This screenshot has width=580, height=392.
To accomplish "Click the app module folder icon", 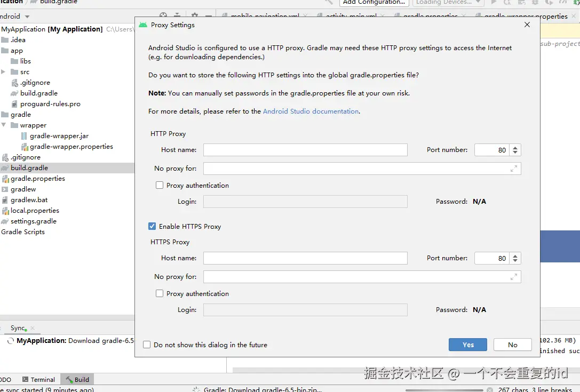I will point(5,51).
